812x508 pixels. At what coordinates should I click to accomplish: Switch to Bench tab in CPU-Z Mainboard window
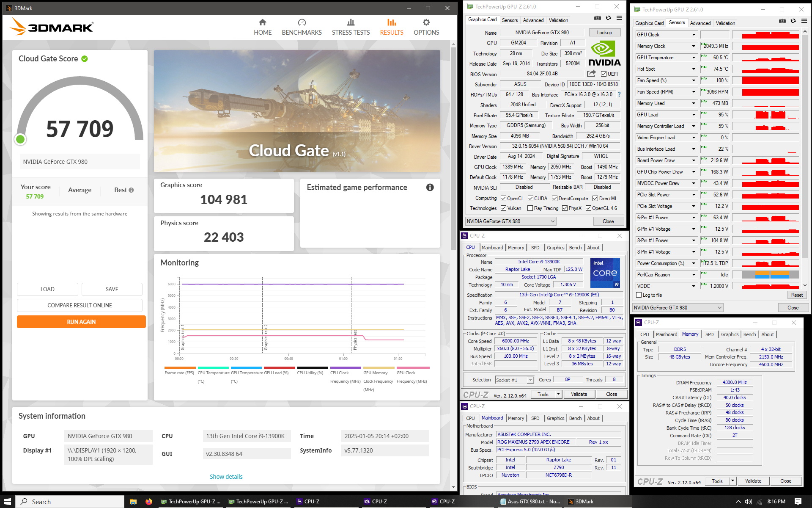[575, 418]
